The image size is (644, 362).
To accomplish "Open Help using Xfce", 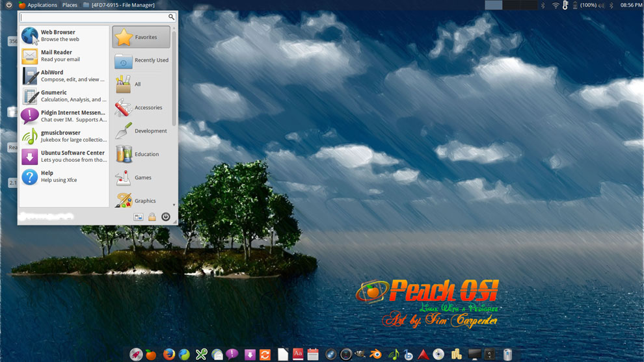I will pyautogui.click(x=64, y=177).
